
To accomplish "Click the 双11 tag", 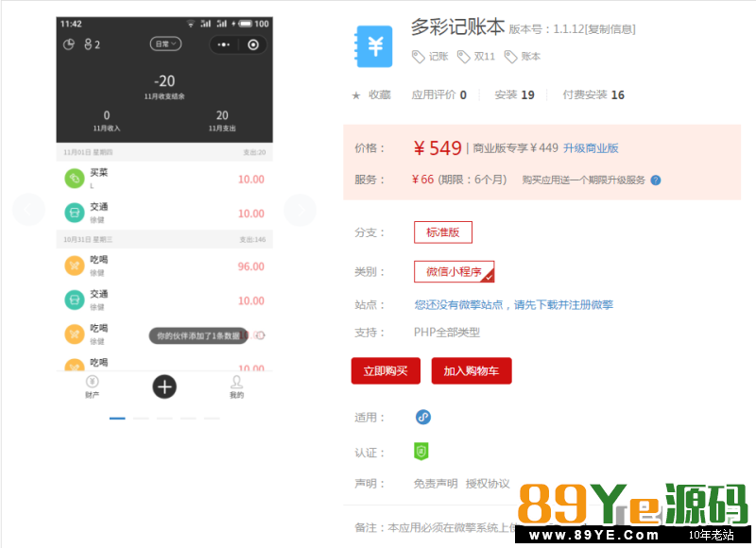I will pos(476,57).
